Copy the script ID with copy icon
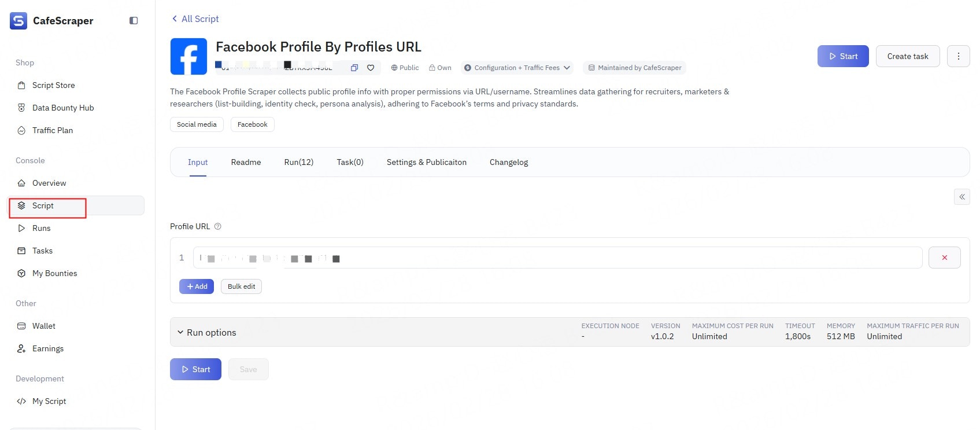980x430 pixels. coord(354,68)
